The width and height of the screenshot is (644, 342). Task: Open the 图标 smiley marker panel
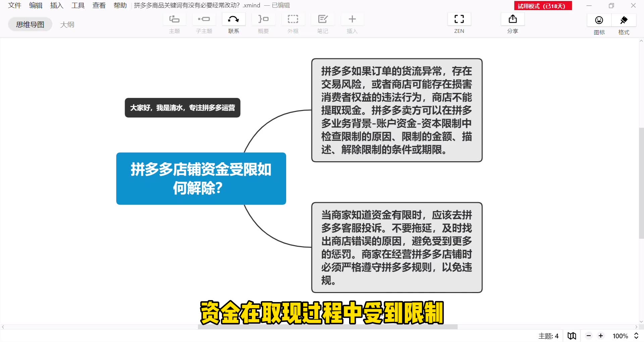coord(599,20)
